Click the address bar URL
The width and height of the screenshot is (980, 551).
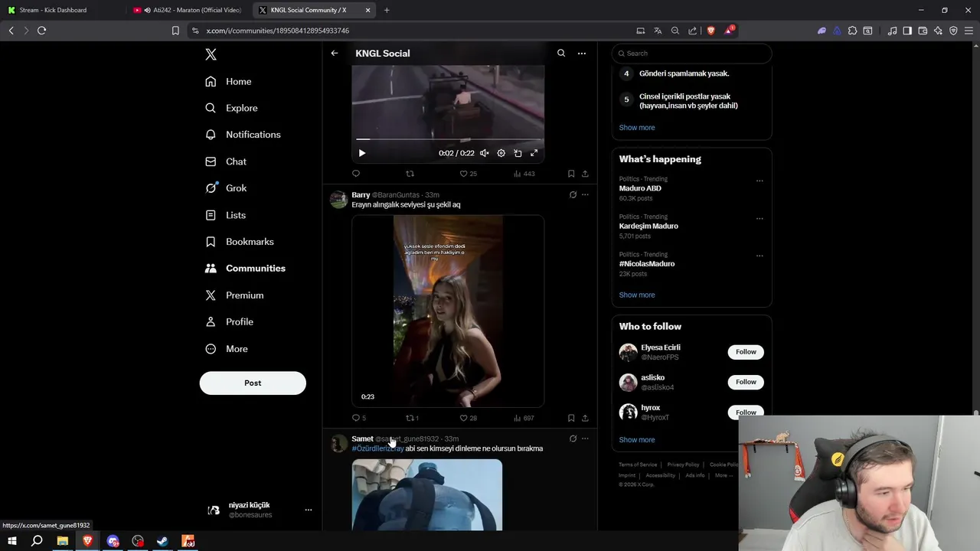[x=278, y=31]
